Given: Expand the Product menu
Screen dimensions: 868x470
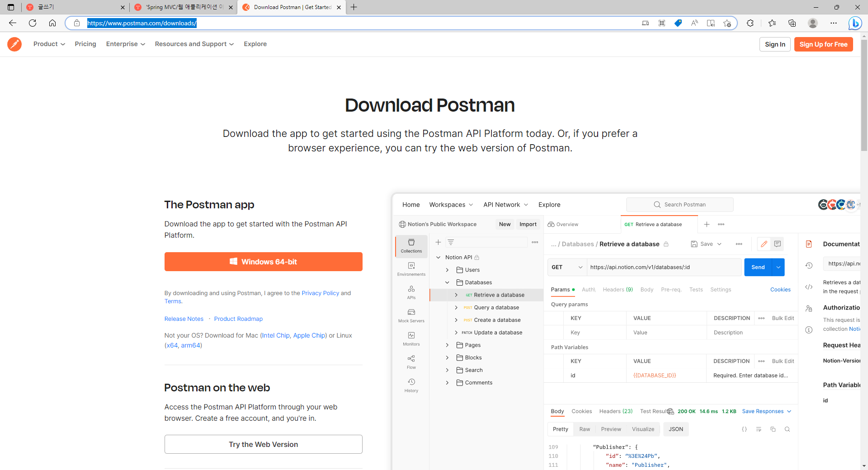Looking at the screenshot, I should point(49,44).
